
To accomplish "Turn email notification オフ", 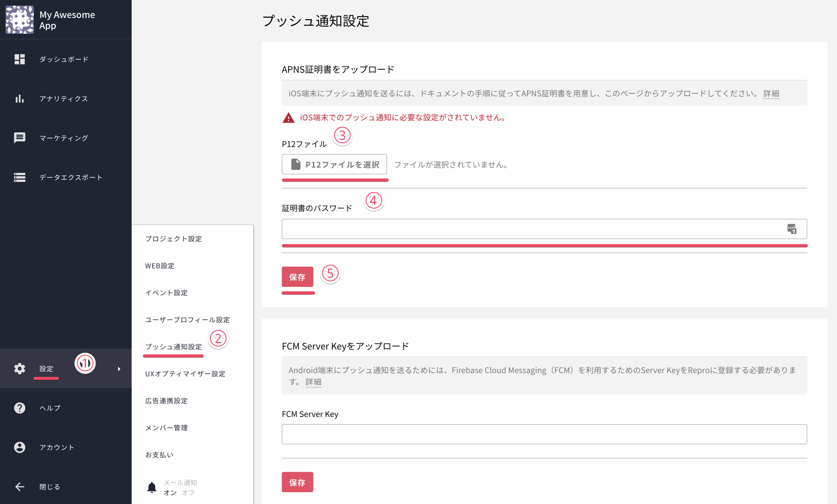I will (x=189, y=493).
